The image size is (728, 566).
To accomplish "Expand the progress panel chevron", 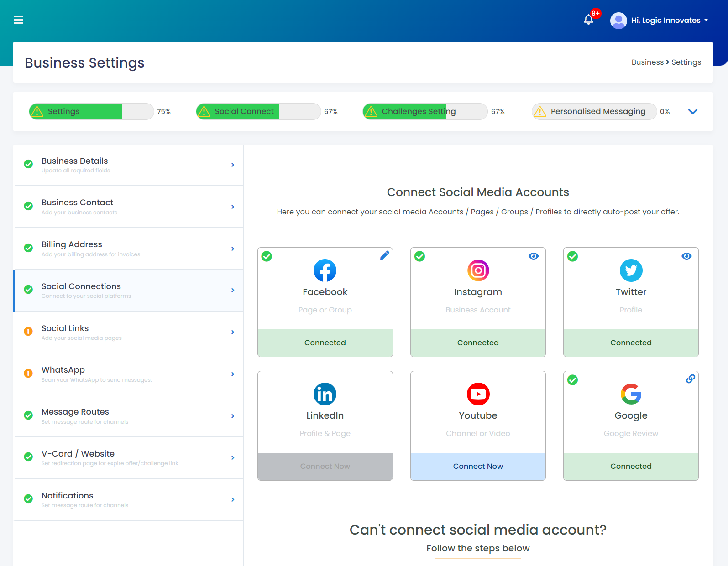I will pyautogui.click(x=692, y=112).
